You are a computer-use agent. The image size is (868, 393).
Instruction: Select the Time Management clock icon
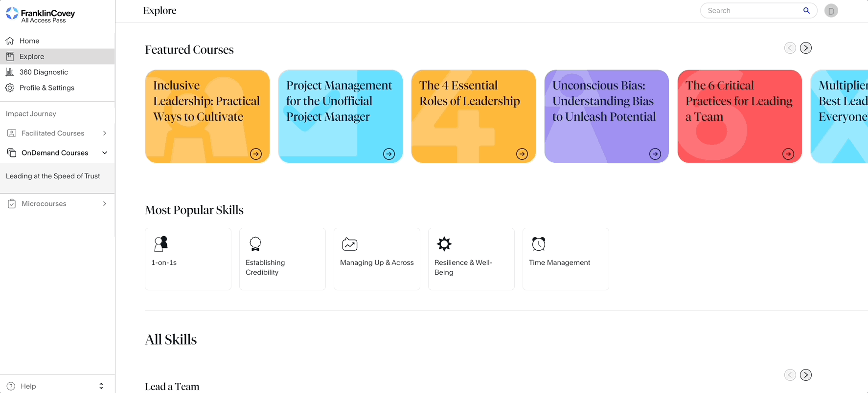[539, 243]
